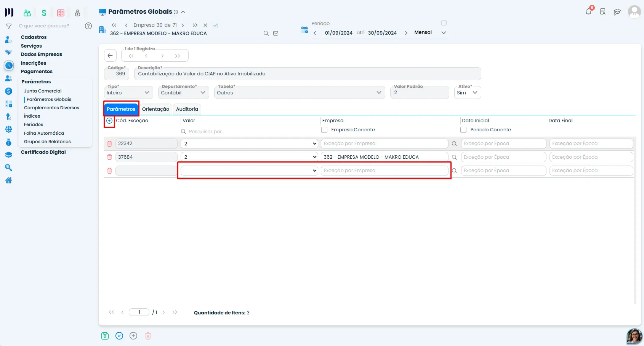Open Certificado Digital menu
644x346 pixels.
[x=43, y=152]
